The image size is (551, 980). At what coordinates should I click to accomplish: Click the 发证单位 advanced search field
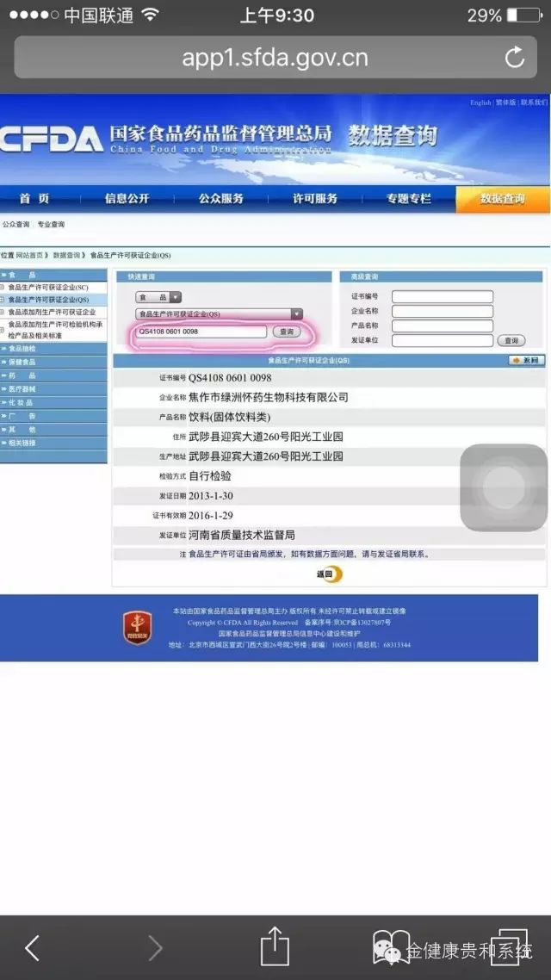tap(443, 341)
